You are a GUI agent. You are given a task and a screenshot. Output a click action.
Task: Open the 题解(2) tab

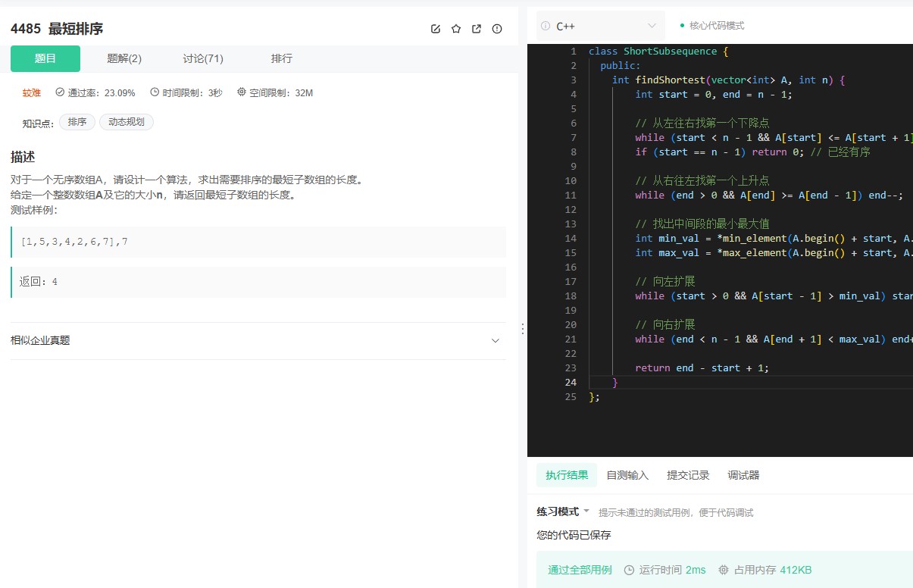[x=124, y=58]
